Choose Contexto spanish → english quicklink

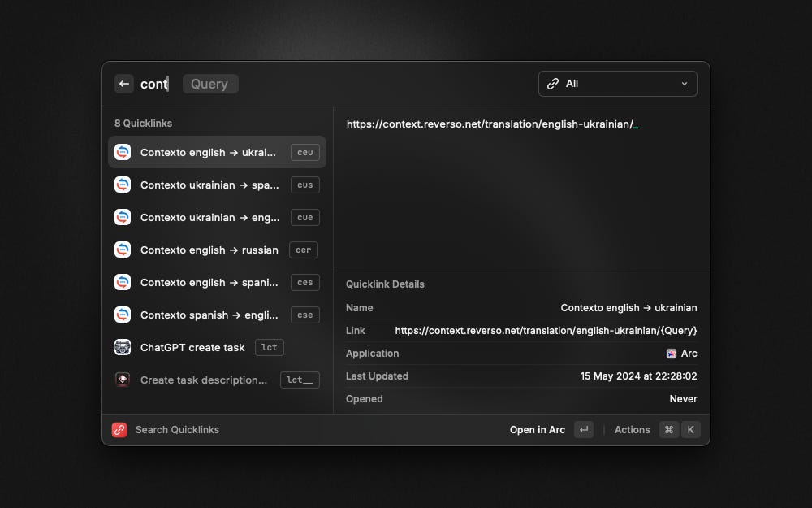coord(217,315)
